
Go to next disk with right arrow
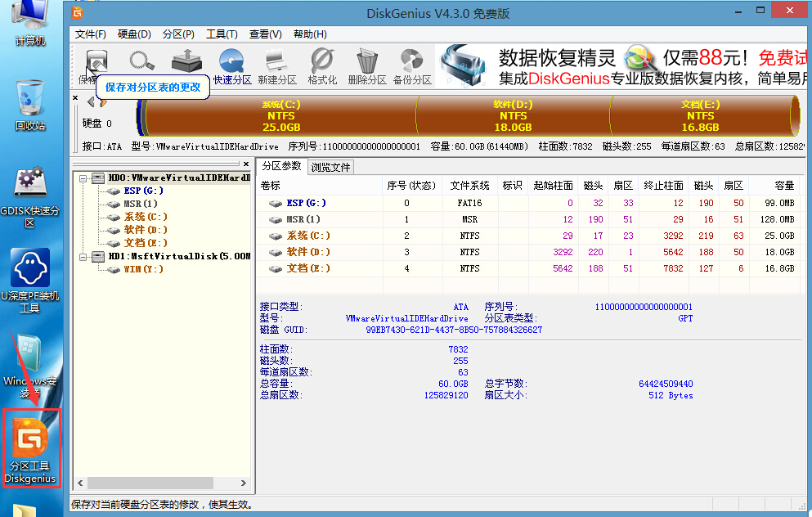click(x=103, y=102)
